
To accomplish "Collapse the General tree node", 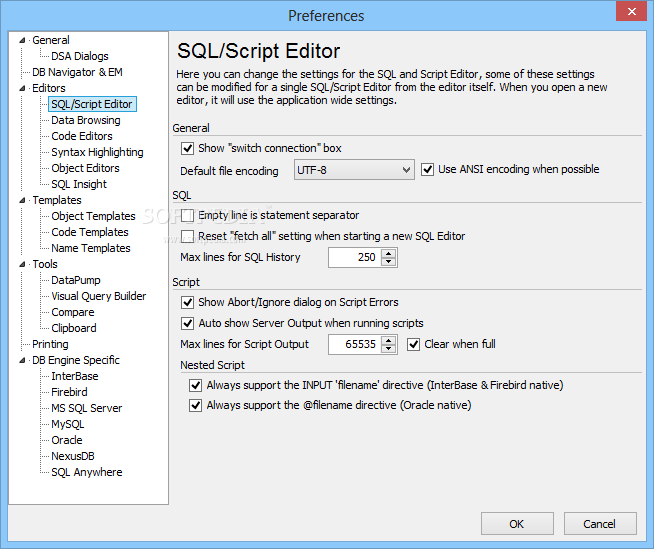I will (22, 40).
